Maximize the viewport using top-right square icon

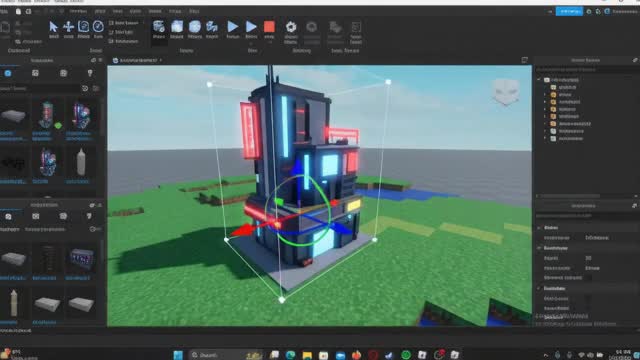pos(524,60)
